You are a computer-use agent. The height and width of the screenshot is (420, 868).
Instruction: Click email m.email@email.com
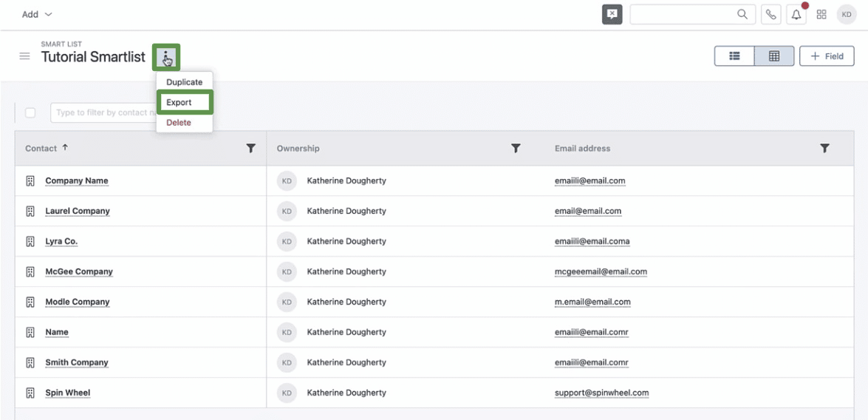(x=592, y=302)
